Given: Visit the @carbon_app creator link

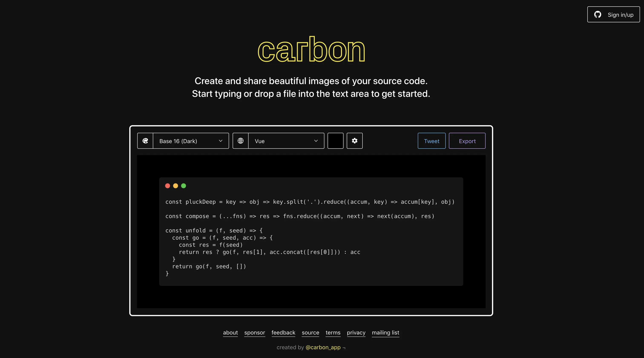Looking at the screenshot, I should 323,347.
